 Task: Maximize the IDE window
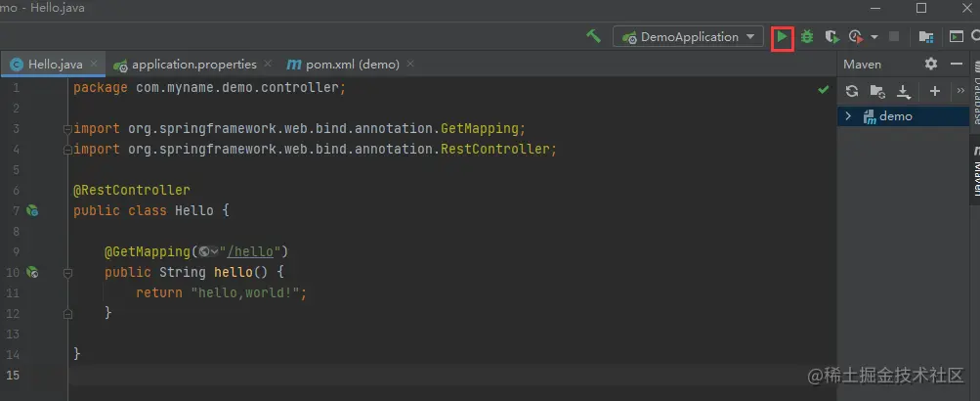coord(921,8)
